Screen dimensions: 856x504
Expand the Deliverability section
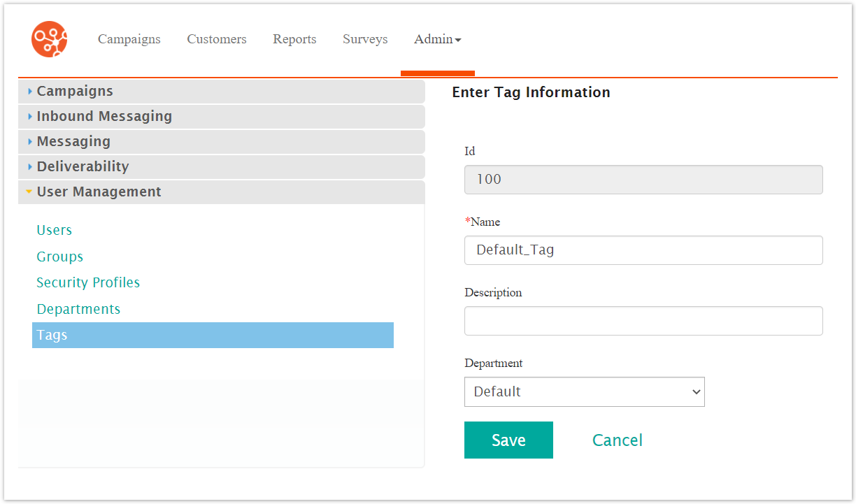[x=83, y=166]
